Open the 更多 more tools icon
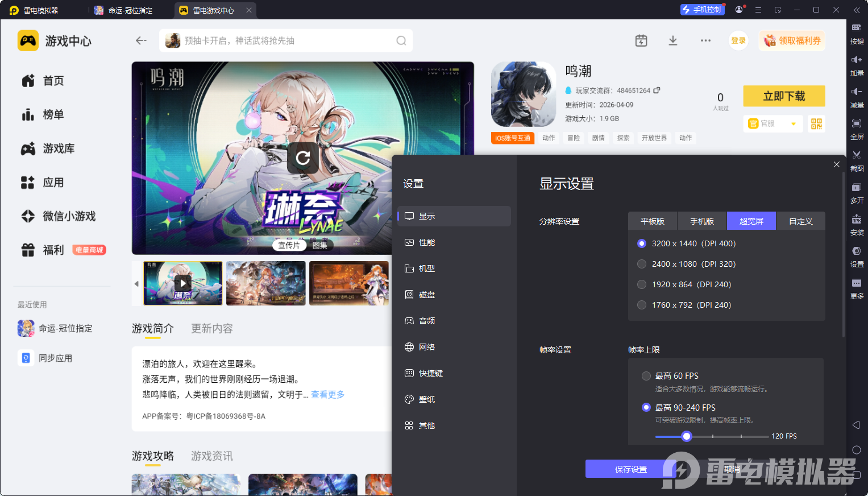The width and height of the screenshot is (868, 496). click(x=857, y=283)
